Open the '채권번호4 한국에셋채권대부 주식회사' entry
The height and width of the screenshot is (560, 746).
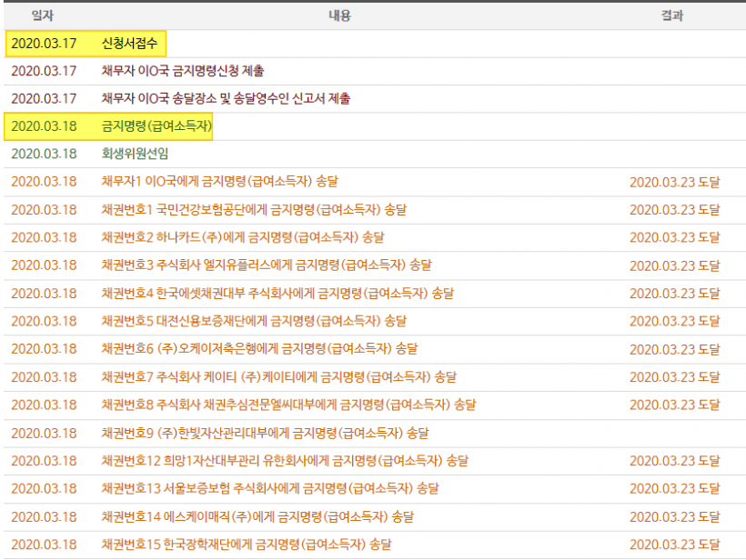(277, 294)
